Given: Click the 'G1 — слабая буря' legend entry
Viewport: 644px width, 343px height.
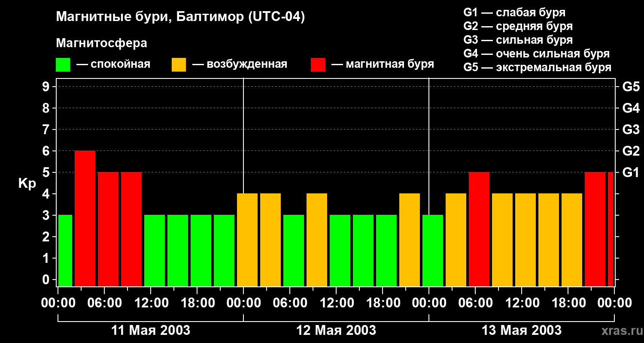Looking at the screenshot, I should tap(514, 12).
